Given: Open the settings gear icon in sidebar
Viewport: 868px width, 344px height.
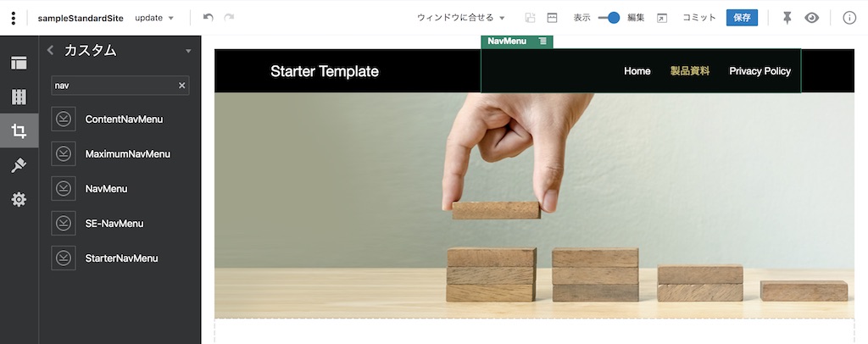Looking at the screenshot, I should (19, 199).
